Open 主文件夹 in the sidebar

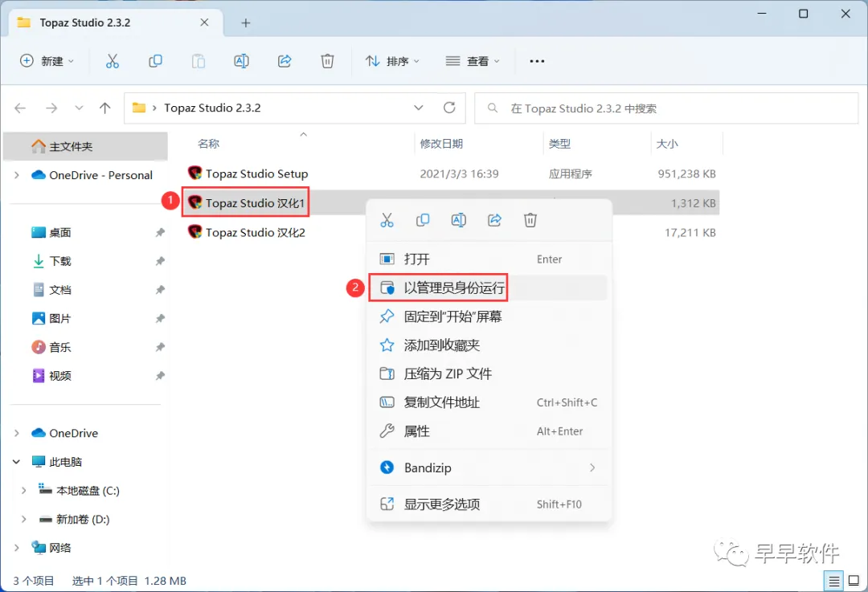[x=85, y=146]
